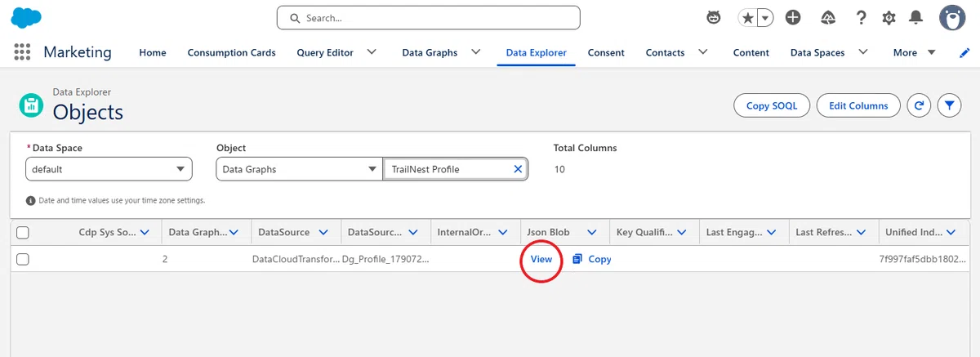Click the pencil icon to edit navigation
This screenshot has width=980, height=357.
964,52
